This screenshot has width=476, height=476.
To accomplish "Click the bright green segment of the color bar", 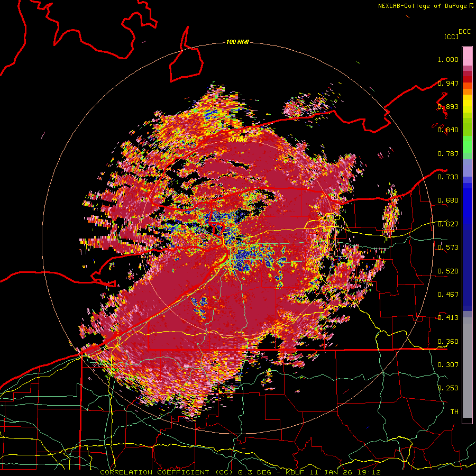I will pos(467,144).
